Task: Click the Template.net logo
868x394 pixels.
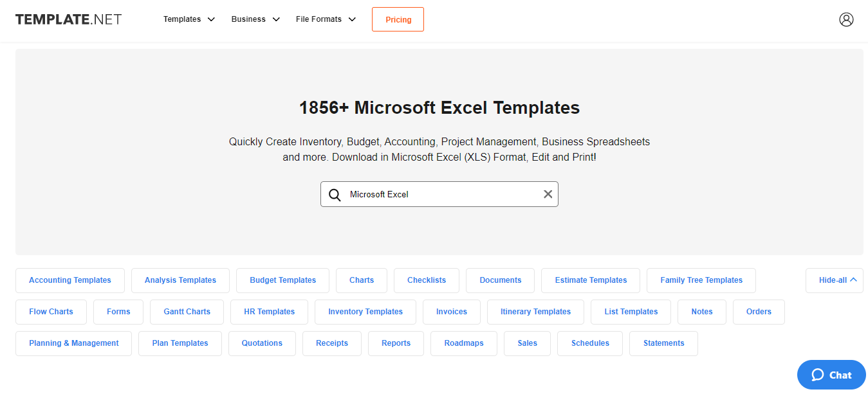Action: click(x=68, y=19)
